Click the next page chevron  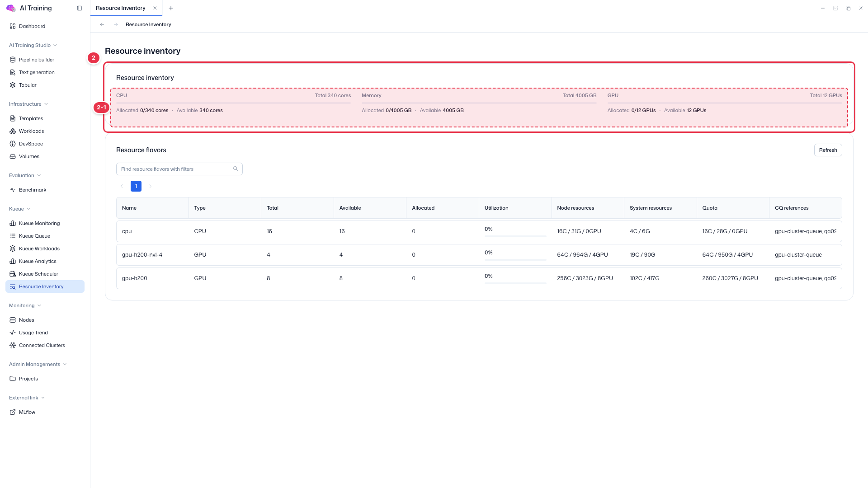coord(151,186)
